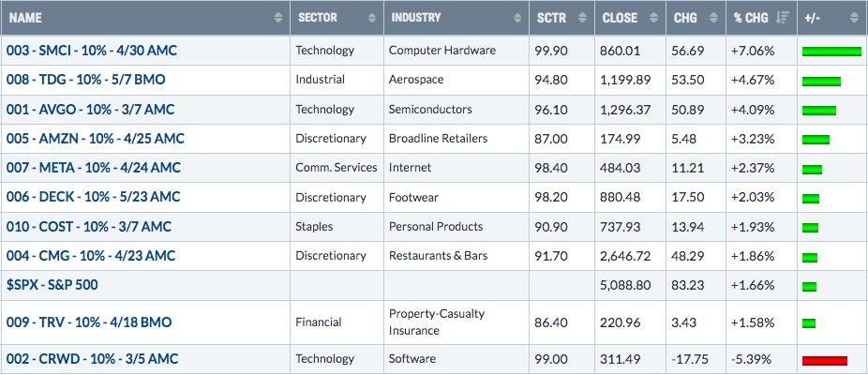The height and width of the screenshot is (375, 868).
Task: Open the TDG symbol entry
Action: click(x=86, y=80)
